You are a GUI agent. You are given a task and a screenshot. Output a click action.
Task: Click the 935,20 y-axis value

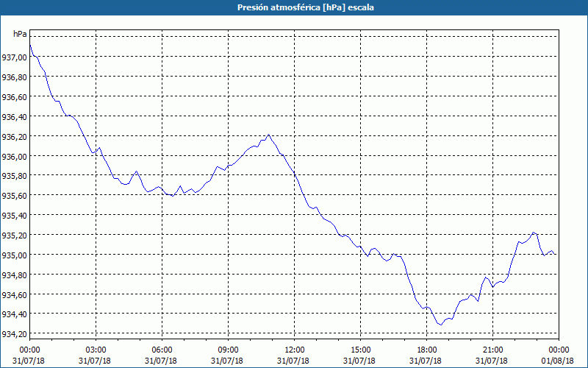[14, 236]
